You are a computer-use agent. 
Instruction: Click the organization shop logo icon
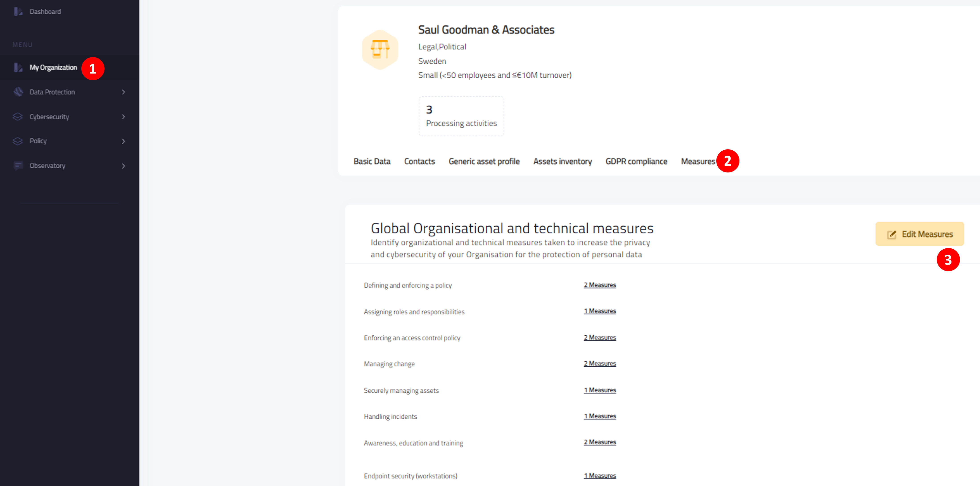coord(380,49)
